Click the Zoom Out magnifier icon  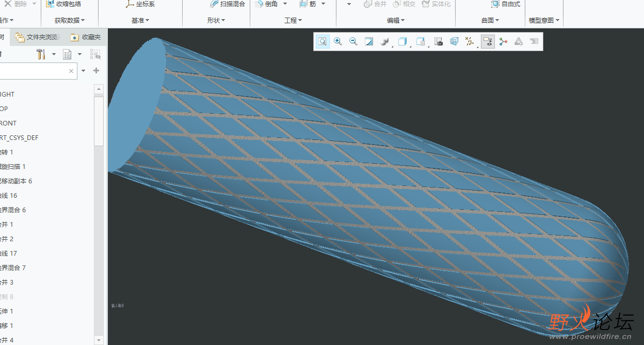tap(353, 42)
